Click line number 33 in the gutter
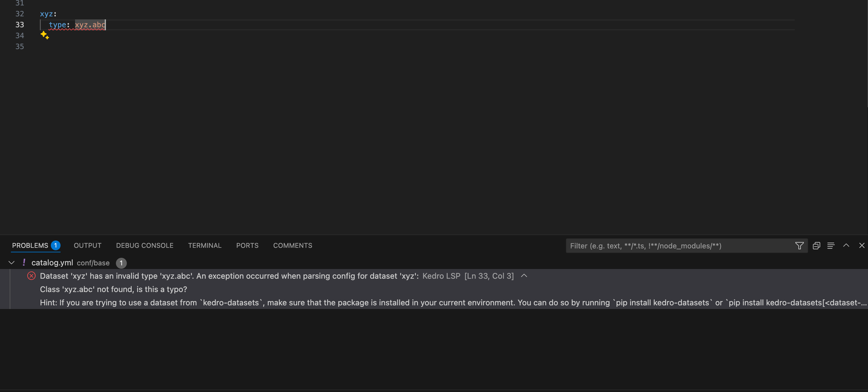 click(20, 25)
